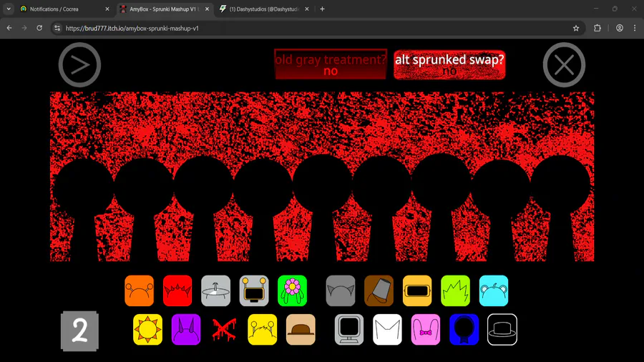
Task: Select the yellow sun character icon
Action: [148, 330]
